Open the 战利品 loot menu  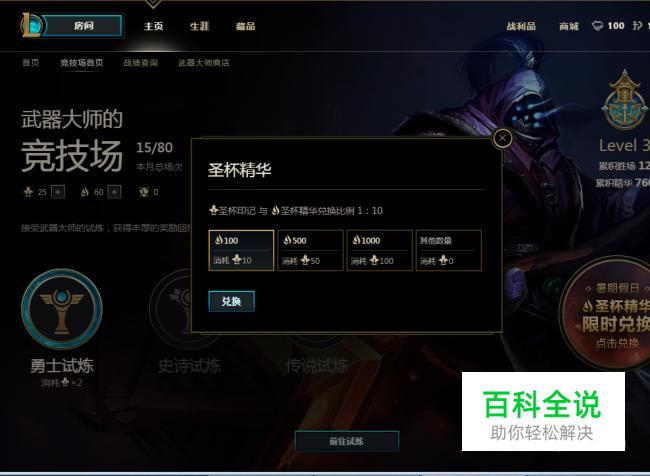(x=521, y=26)
